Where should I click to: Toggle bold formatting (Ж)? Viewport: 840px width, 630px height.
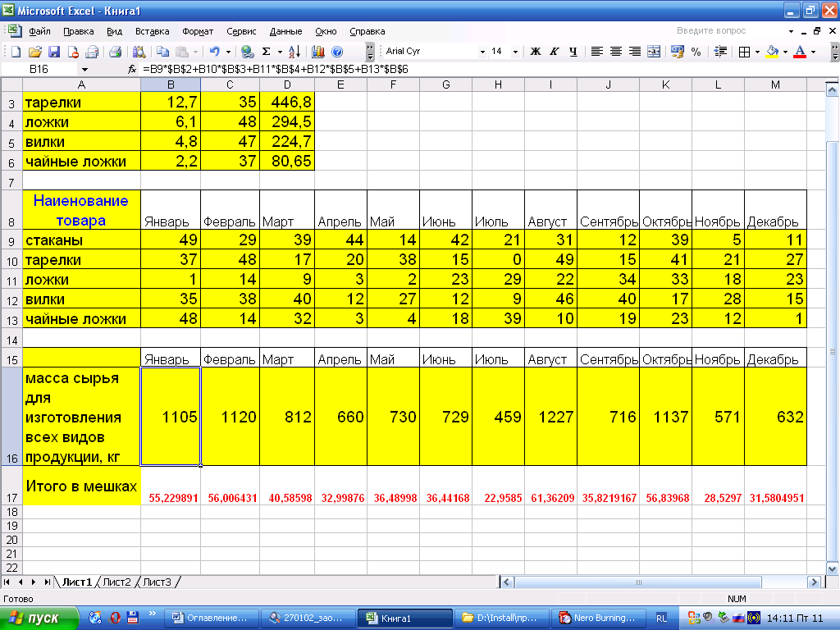click(x=536, y=52)
